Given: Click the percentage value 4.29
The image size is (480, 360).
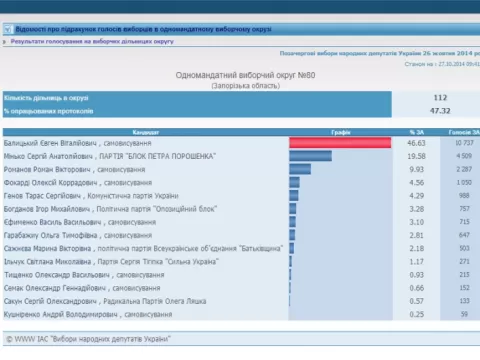Looking at the screenshot, I should pyautogui.click(x=417, y=196).
